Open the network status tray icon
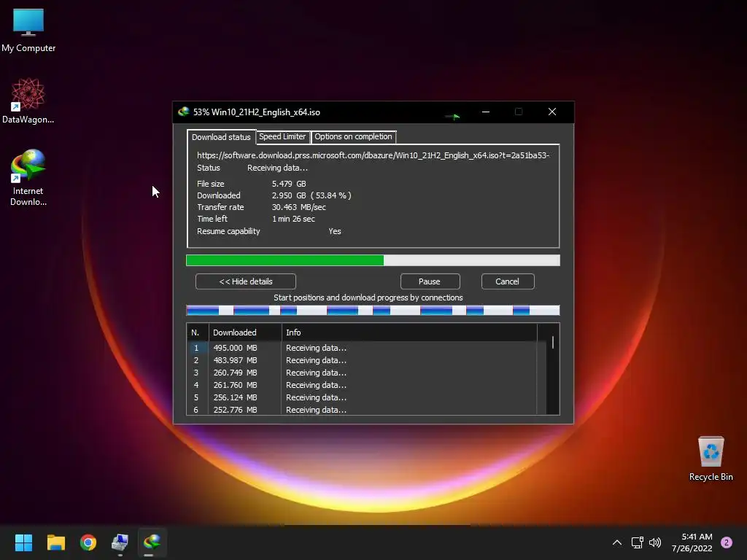Viewport: 747px width, 560px height. tap(637, 542)
